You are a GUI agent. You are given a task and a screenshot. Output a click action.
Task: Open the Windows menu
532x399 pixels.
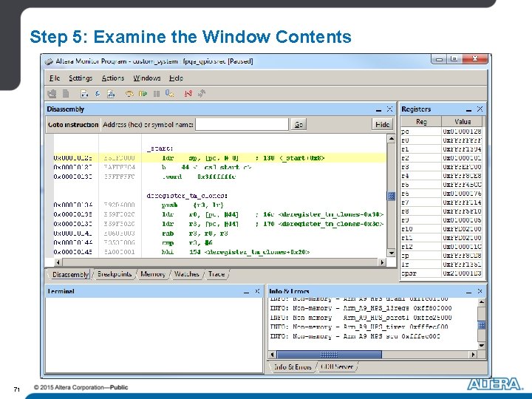click(147, 78)
